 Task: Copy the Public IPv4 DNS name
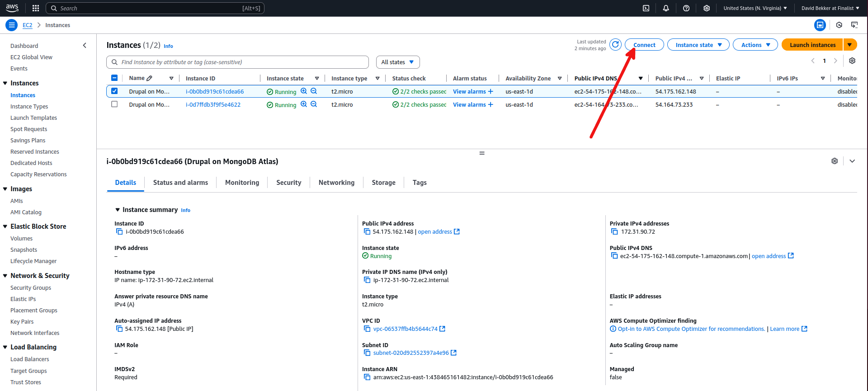tap(614, 256)
